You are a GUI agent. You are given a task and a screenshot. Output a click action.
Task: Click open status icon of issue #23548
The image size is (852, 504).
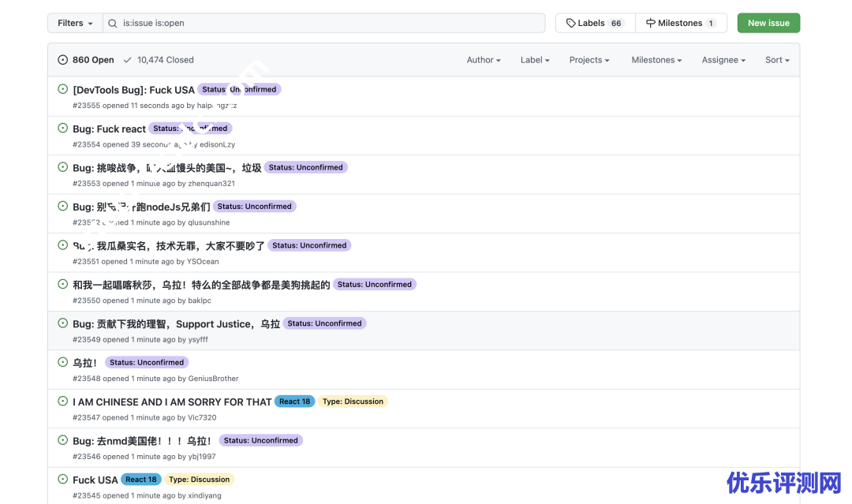(62, 362)
